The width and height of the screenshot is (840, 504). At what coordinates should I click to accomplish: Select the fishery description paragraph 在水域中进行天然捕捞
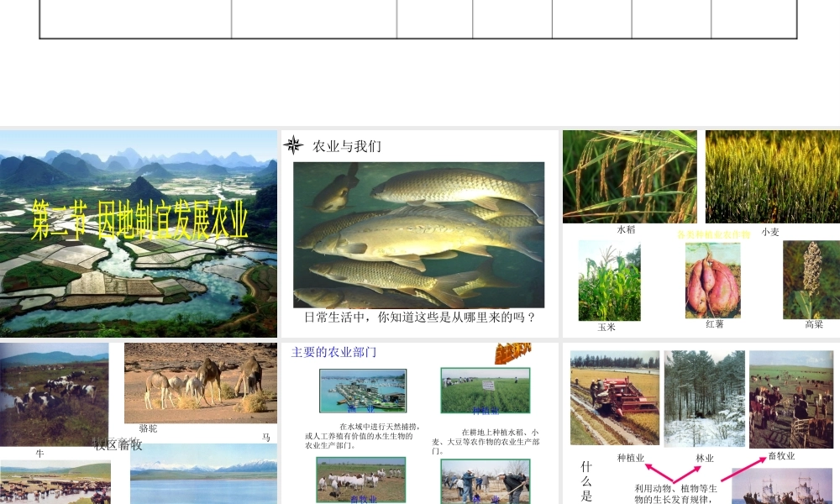(362, 436)
